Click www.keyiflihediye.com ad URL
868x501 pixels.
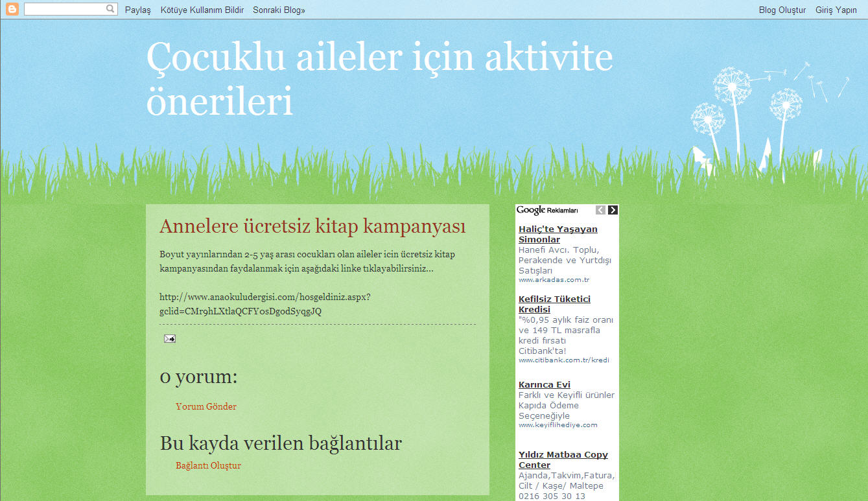(558, 425)
